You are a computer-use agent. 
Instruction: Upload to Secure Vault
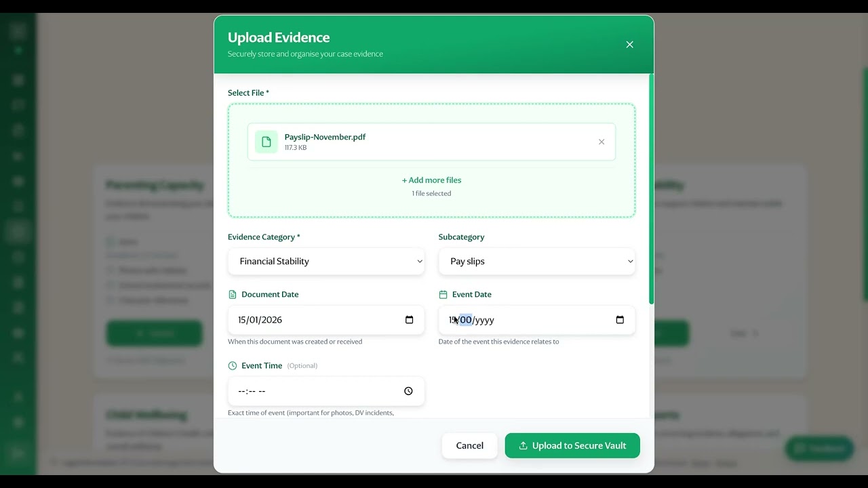[x=572, y=445]
